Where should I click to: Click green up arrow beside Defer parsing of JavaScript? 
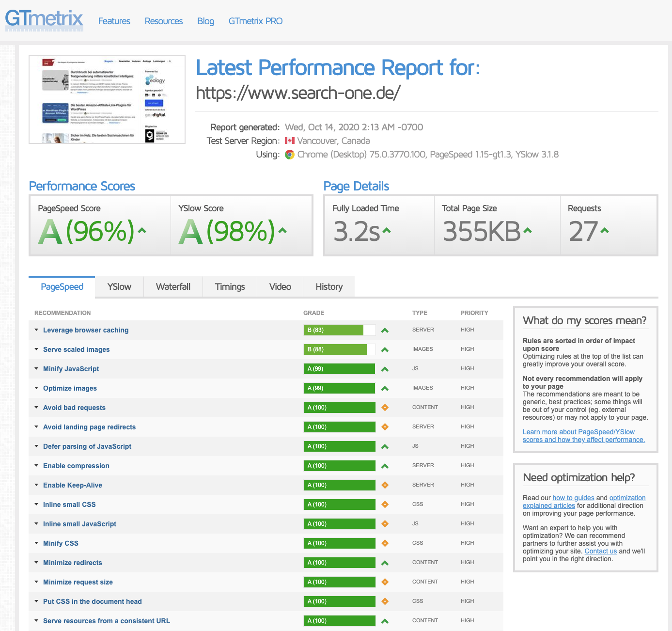click(x=385, y=446)
